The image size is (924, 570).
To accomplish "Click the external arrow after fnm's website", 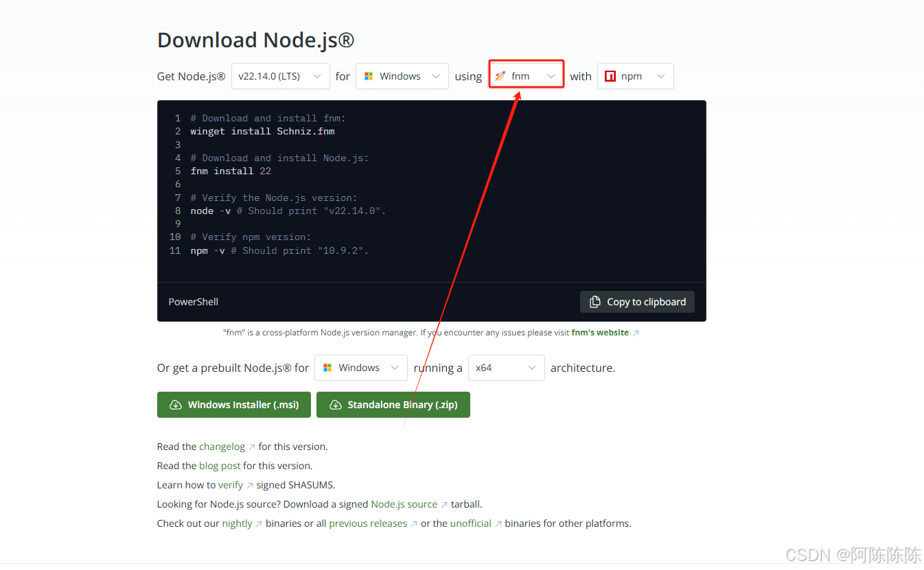I will coord(636,333).
